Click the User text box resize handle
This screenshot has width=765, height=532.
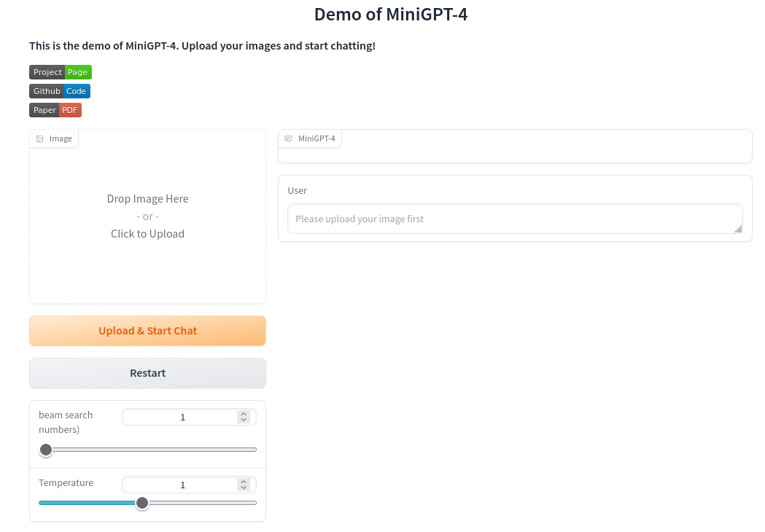[738, 229]
